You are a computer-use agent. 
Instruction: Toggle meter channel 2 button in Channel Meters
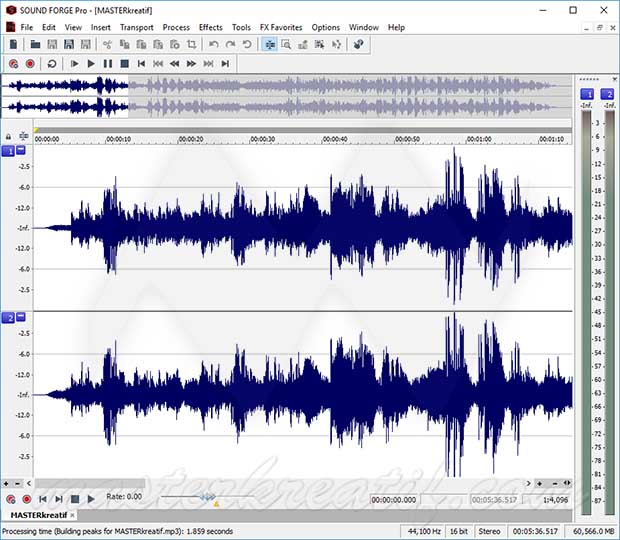pyautogui.click(x=607, y=94)
